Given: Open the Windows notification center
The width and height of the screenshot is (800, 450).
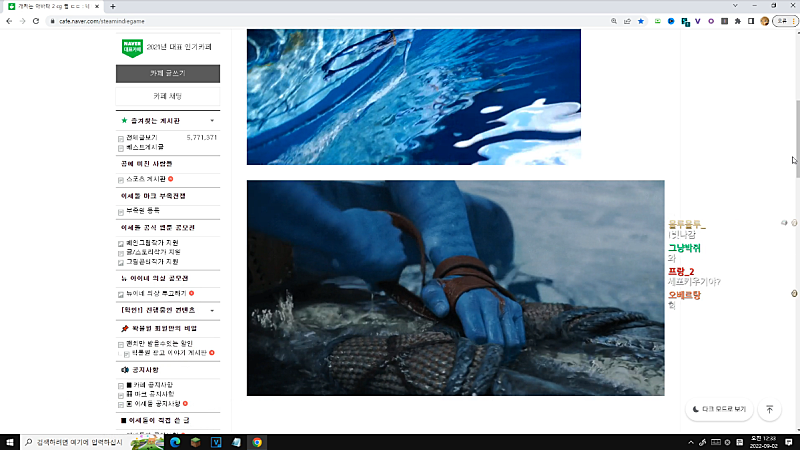Looking at the screenshot, I should point(789,442).
